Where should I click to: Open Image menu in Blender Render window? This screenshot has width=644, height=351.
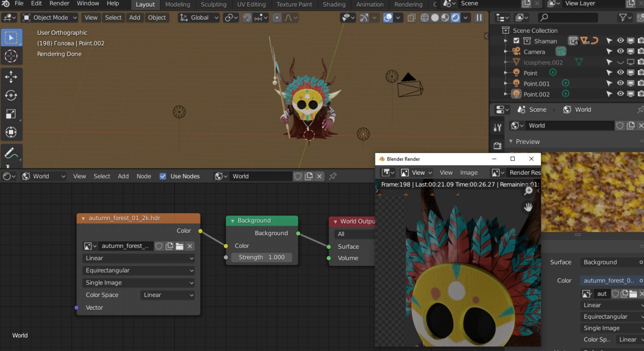pos(469,172)
